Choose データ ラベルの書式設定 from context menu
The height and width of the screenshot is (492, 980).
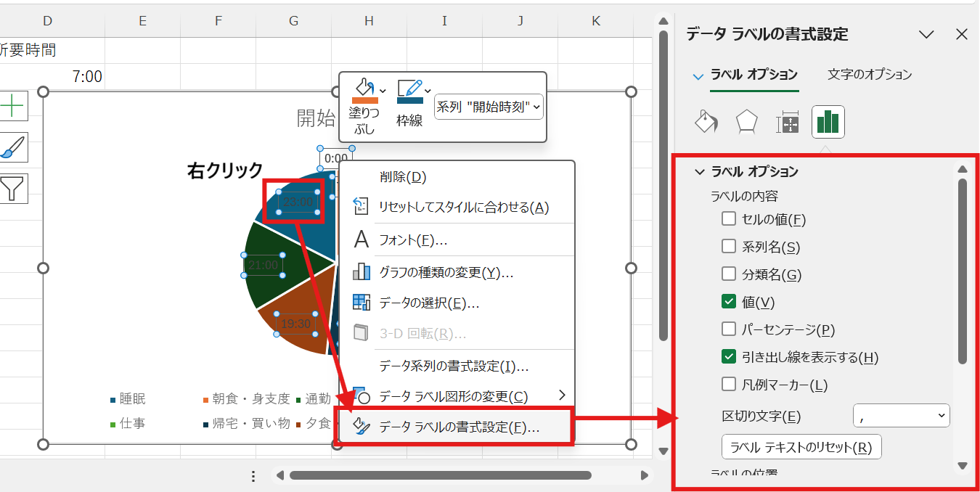[x=459, y=427]
